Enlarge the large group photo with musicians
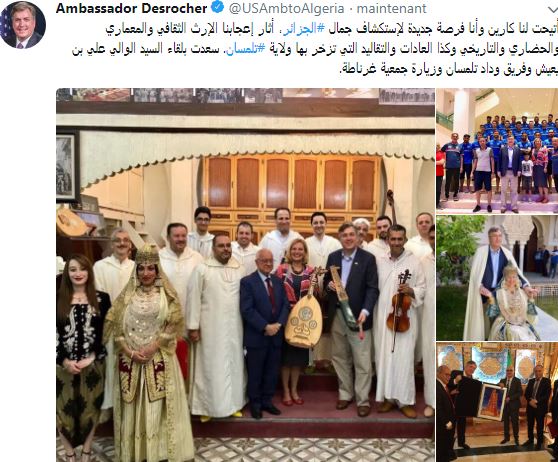Viewport: 558px width, 462px height. tap(245, 275)
